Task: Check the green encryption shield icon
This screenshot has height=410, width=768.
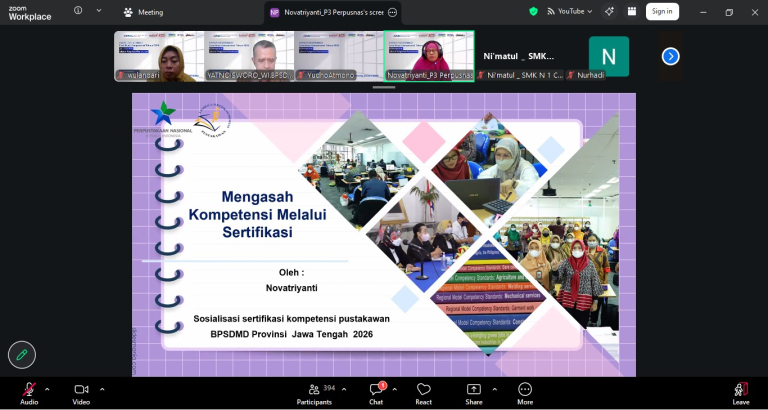Action: (x=533, y=11)
